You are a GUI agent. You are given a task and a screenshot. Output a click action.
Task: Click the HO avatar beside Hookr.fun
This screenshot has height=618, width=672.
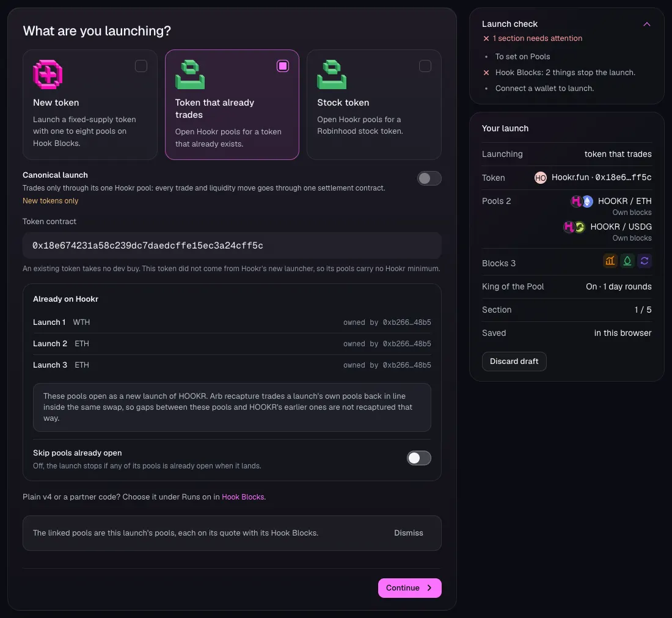point(541,178)
